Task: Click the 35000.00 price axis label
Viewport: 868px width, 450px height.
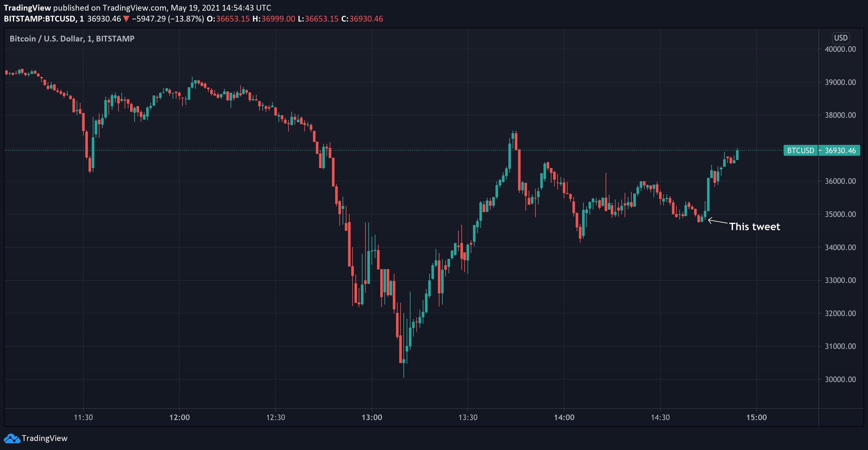Action: [x=840, y=214]
